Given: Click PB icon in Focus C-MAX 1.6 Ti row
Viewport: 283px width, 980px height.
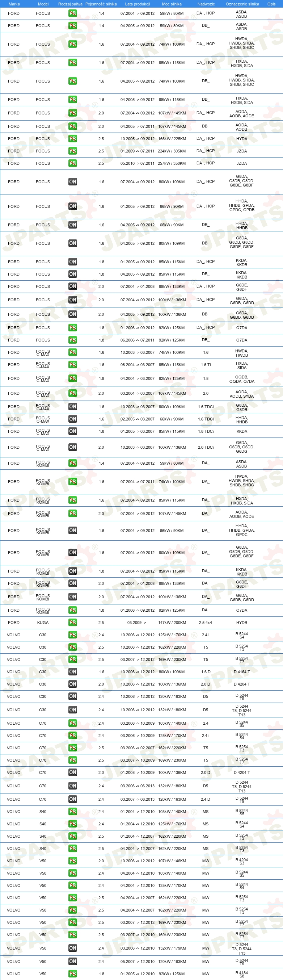Looking at the screenshot, I should [x=73, y=364].
